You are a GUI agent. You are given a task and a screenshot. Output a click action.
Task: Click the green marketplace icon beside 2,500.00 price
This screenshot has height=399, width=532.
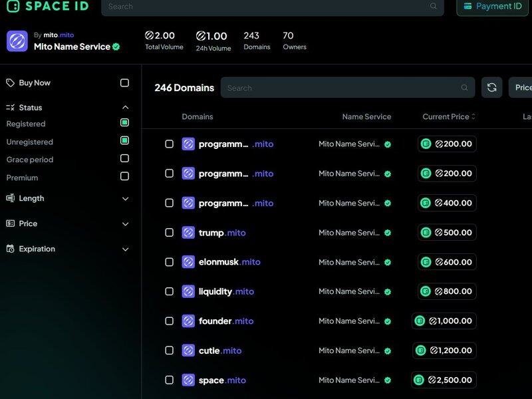point(419,380)
